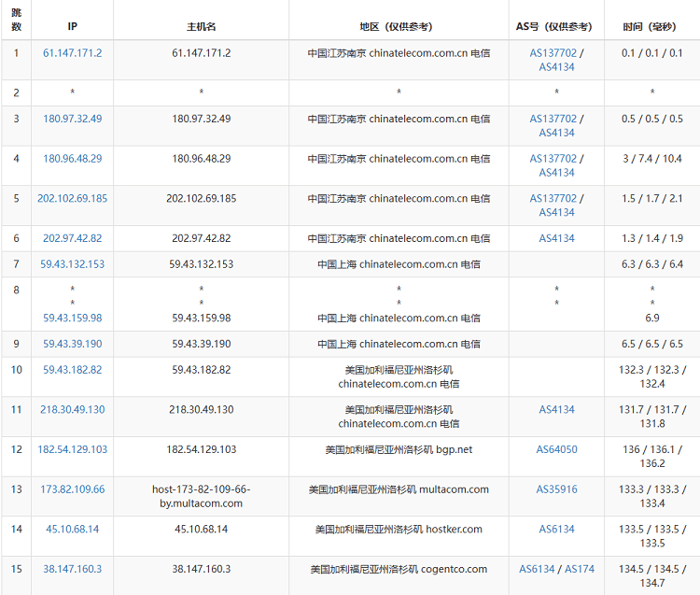Open AS137702 link in hop 5 row
The image size is (700, 595).
click(x=553, y=198)
